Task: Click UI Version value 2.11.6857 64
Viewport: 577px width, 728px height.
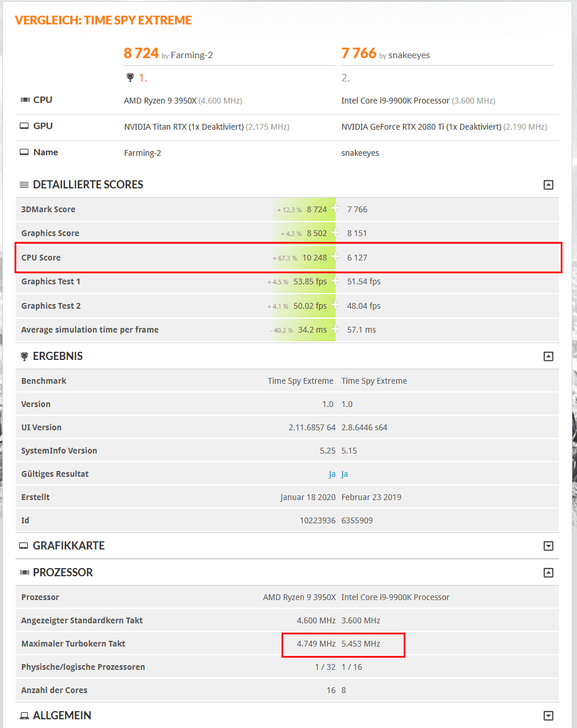Action: pyautogui.click(x=312, y=427)
